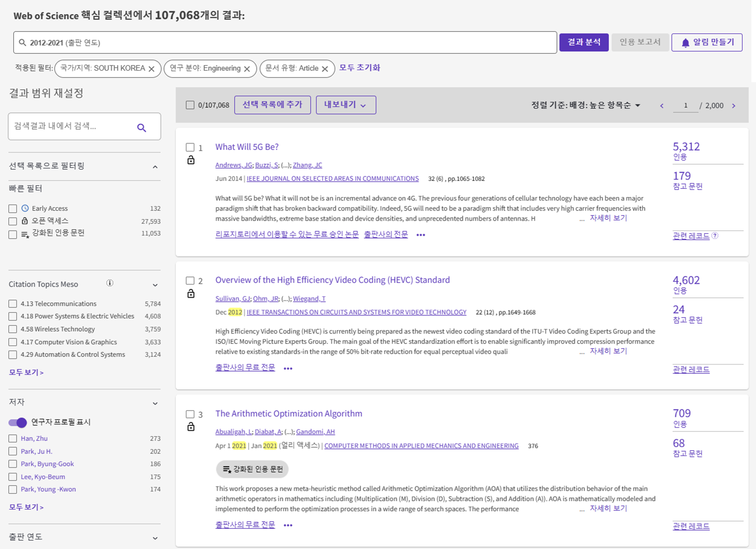This screenshot has height=549, width=756.
Task: Go to next results page arrow
Action: point(734,106)
